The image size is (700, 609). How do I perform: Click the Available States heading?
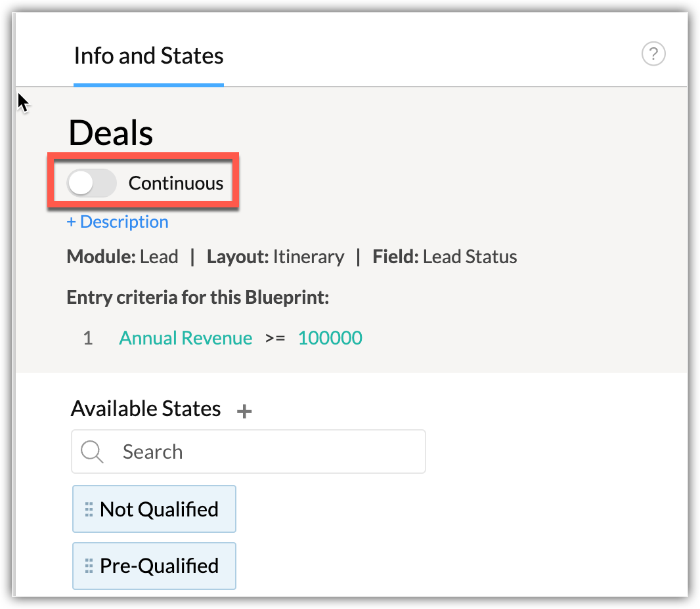[145, 409]
